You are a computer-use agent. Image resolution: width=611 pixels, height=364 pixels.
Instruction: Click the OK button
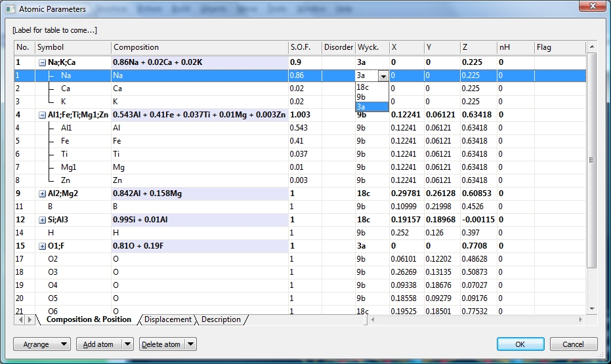520,344
